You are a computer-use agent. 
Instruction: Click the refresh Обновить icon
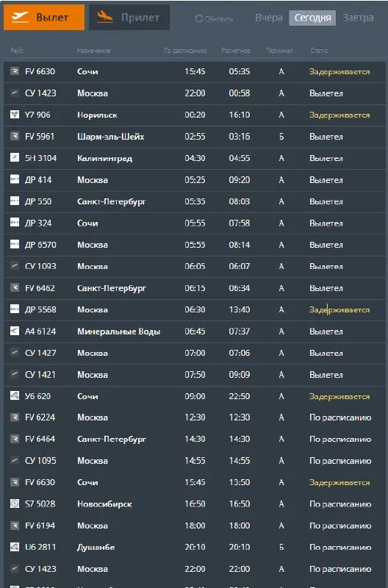pos(198,18)
